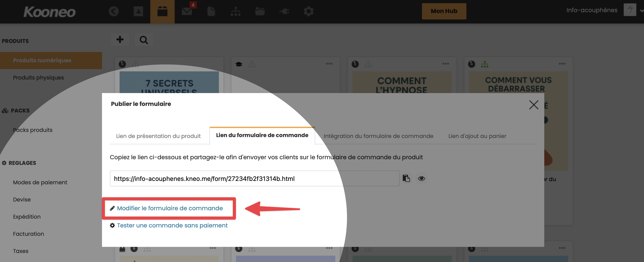
Task: Open Facturation settings in the sidebar
Action: [28, 234]
